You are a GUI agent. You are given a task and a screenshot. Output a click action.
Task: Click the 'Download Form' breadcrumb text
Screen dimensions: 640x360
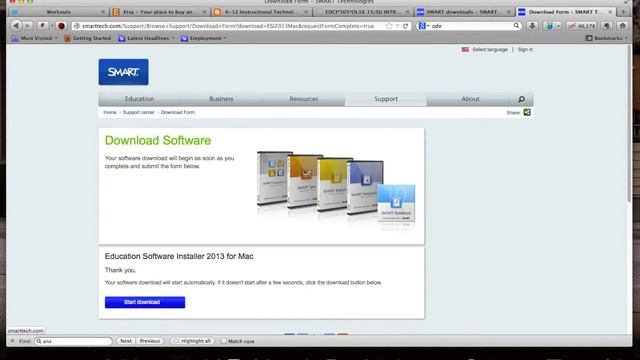[178, 112]
